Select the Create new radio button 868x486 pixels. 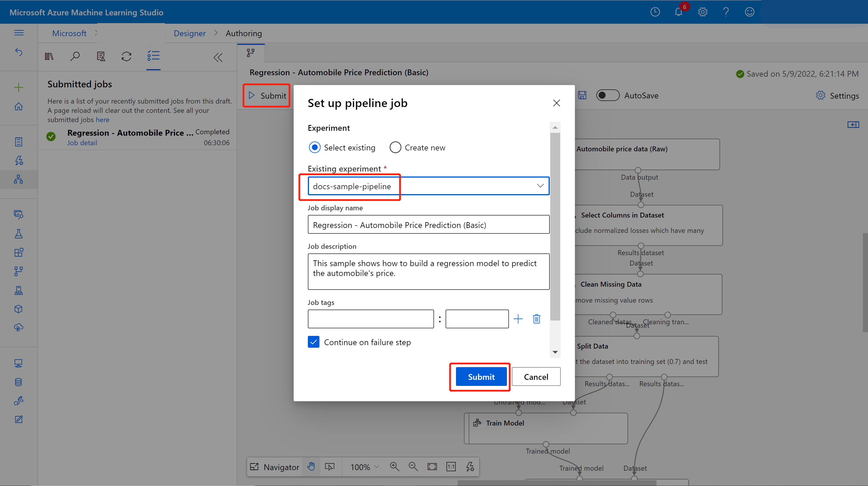pos(395,148)
